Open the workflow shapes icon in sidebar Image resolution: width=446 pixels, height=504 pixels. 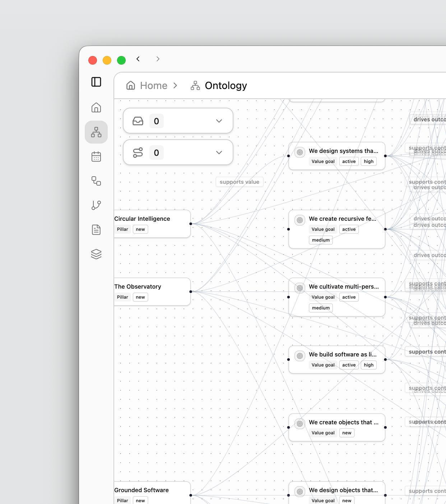point(96,181)
